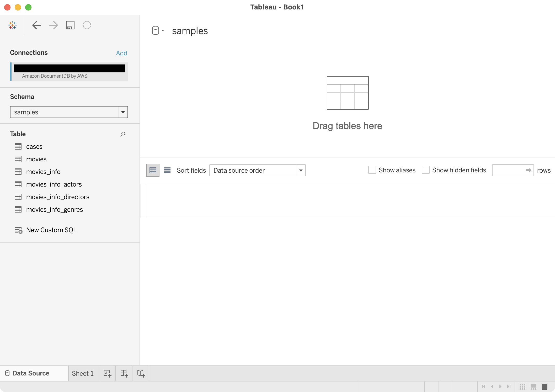Create a new dashboard icon

point(124,373)
